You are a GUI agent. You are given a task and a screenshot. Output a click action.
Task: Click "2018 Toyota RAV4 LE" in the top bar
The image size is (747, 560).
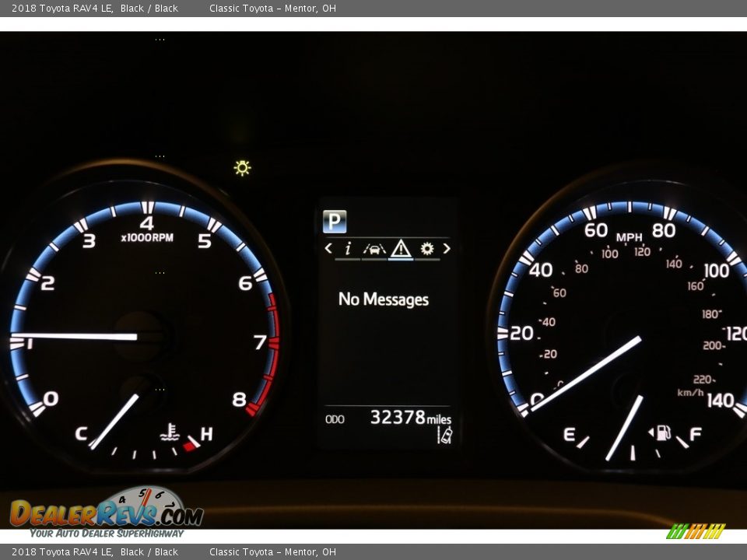tap(62, 8)
